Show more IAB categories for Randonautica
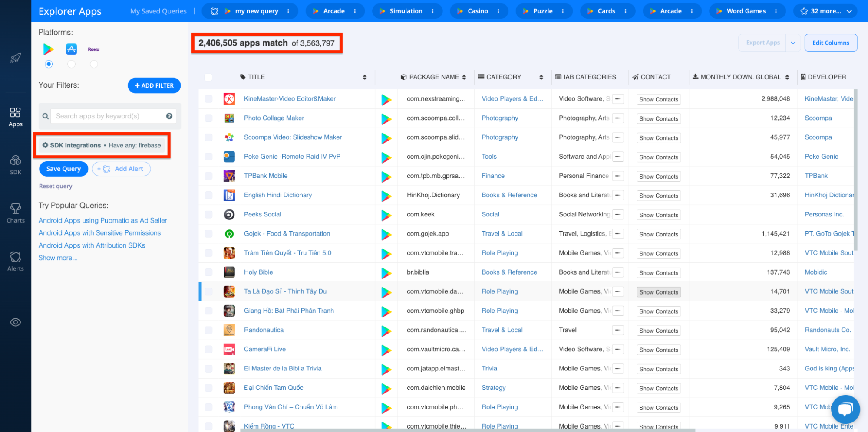This screenshot has height=432, width=868. 618,330
